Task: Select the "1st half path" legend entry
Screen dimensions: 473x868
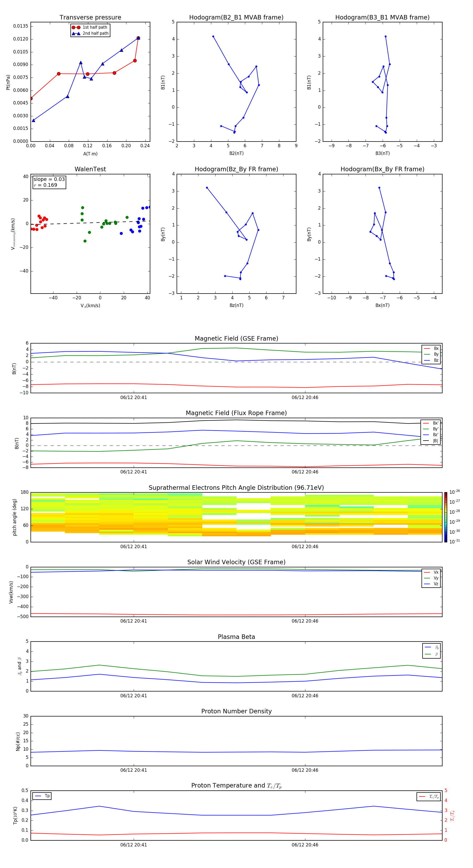Action: [90, 27]
